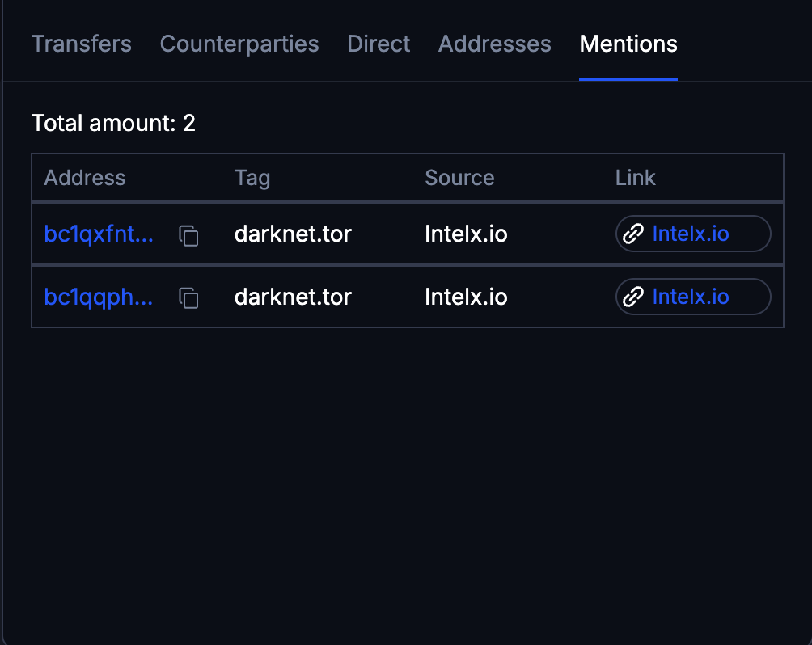
Task: Open address bc1qqph... details link
Action: coord(98,297)
